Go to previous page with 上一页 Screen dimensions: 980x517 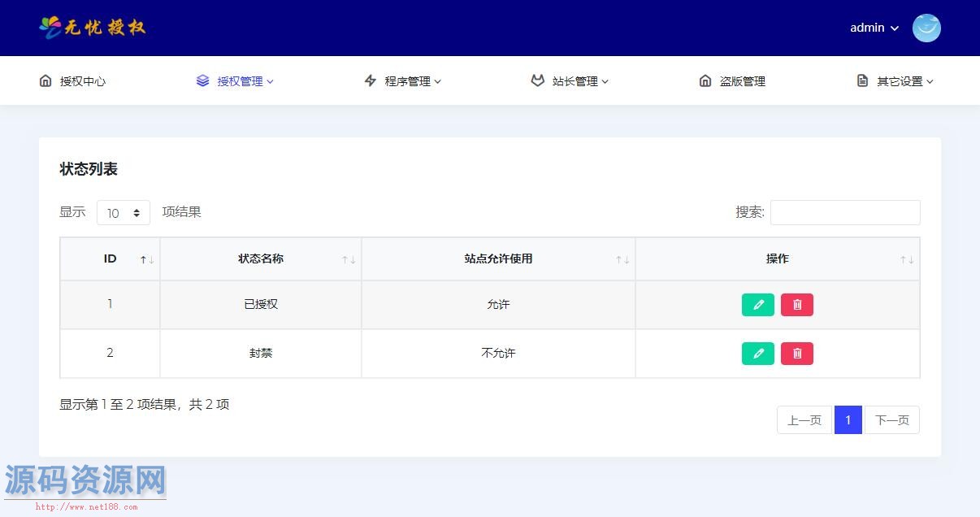(804, 420)
